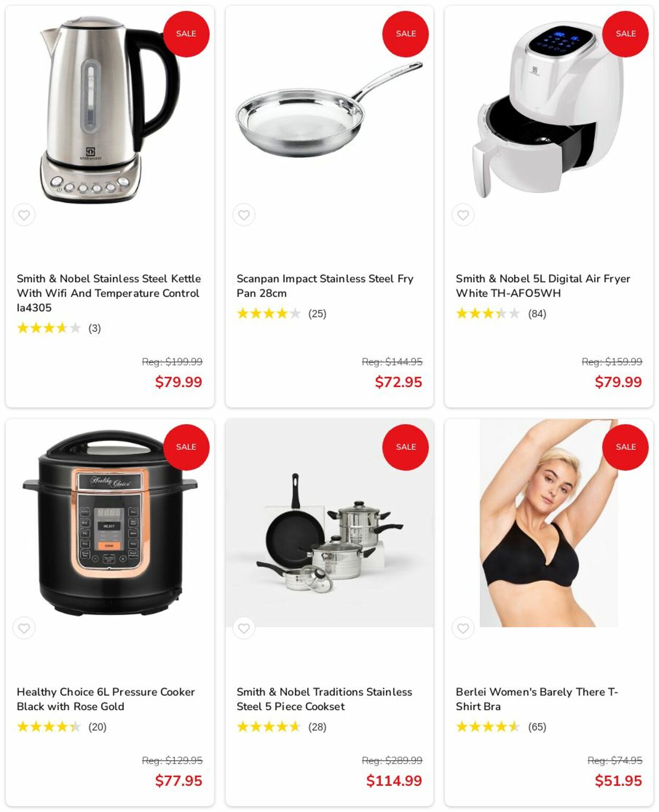659x812 pixels.
Task: Save the Healthy Choice pressure cooker to wishlist
Action: click(x=24, y=628)
